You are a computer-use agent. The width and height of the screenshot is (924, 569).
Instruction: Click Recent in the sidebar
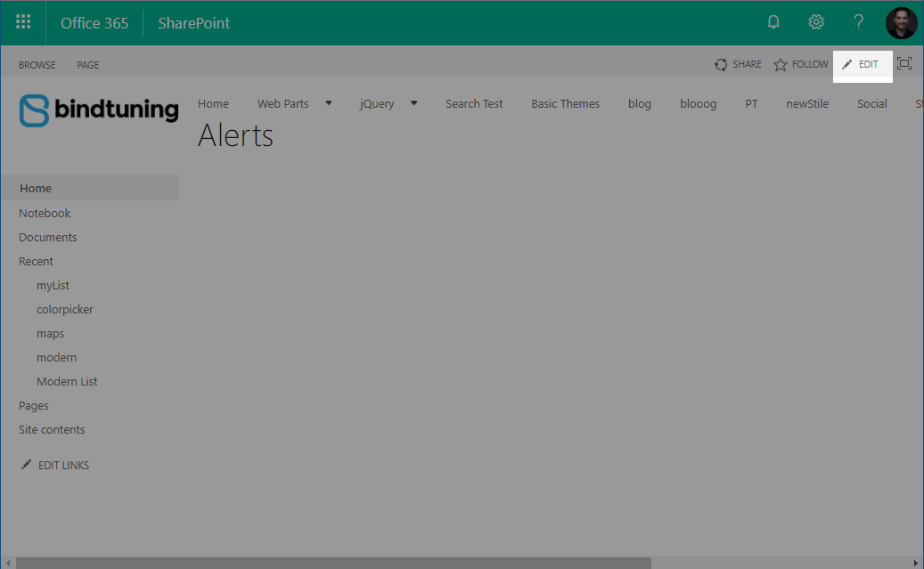(x=36, y=262)
